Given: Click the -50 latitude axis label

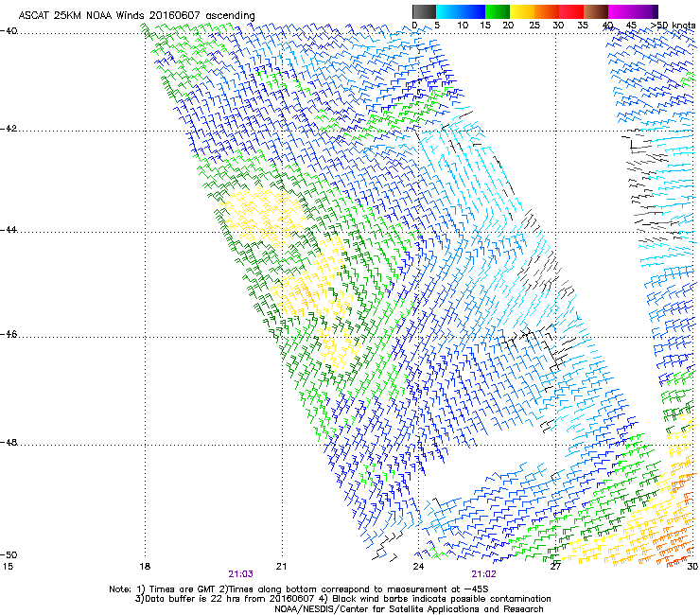Looking at the screenshot, I should click(x=9, y=554).
